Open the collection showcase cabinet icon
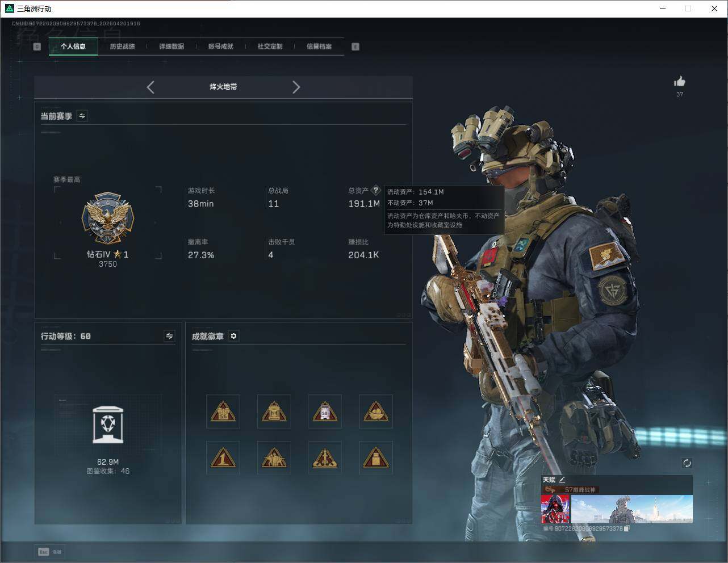Viewport: 728px width, 563px height. [108, 425]
